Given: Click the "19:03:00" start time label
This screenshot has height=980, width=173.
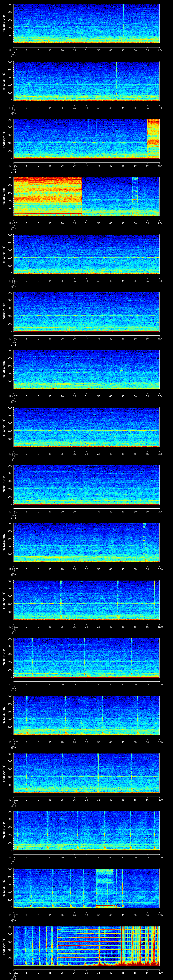Looking at the screenshot, I should pyautogui.click(x=13, y=223).
